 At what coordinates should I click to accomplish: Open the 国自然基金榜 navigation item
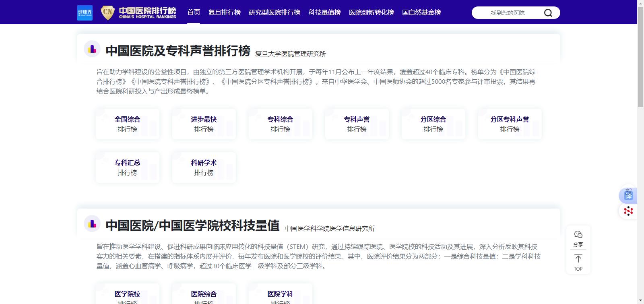coord(421,12)
